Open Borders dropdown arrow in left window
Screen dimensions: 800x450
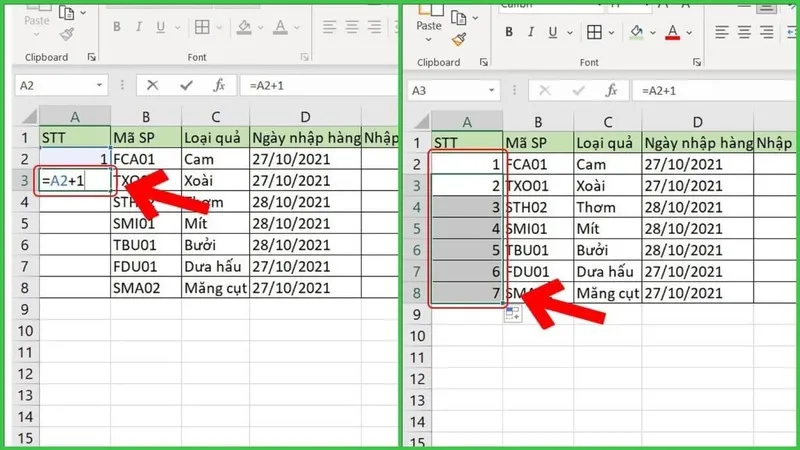point(219,27)
